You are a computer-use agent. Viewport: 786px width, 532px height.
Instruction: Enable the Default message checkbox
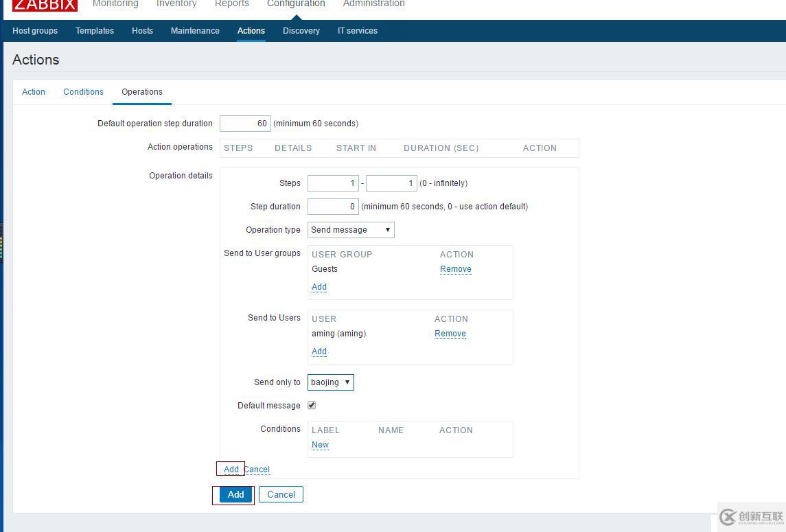[x=311, y=405]
